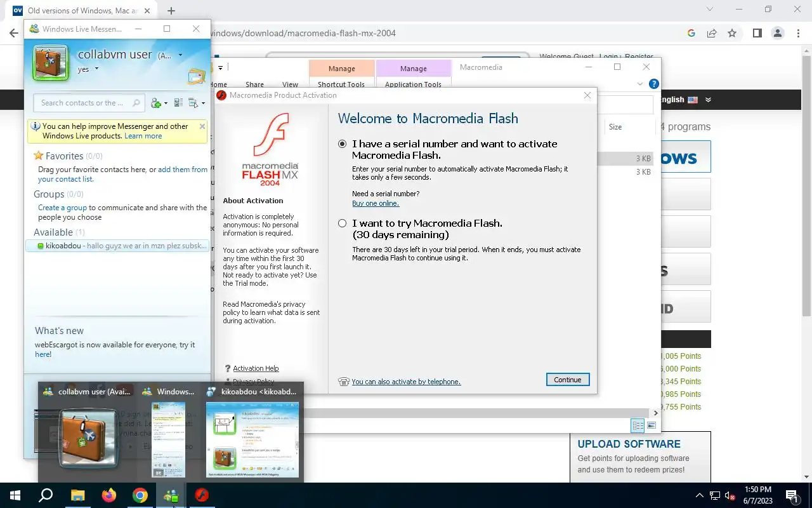Viewport: 812px width, 508px height.
Task: Open Windows Start menu
Action: click(x=15, y=495)
